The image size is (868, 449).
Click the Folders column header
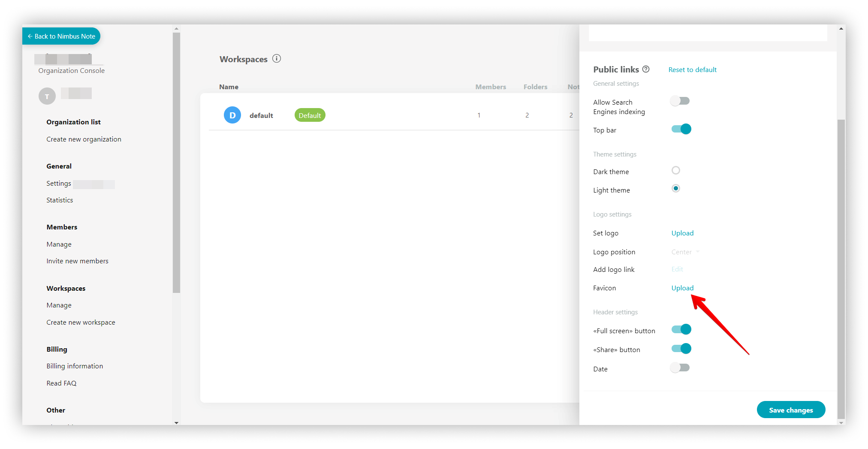pyautogui.click(x=535, y=87)
